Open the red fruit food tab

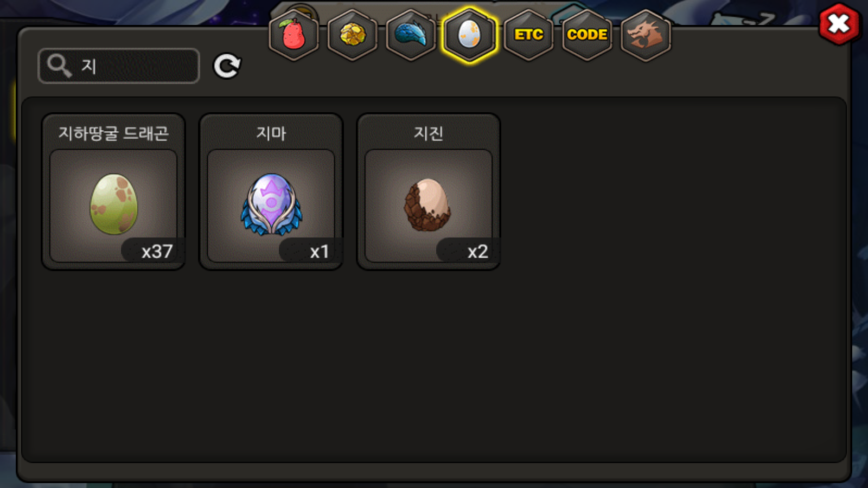pyautogui.click(x=293, y=35)
